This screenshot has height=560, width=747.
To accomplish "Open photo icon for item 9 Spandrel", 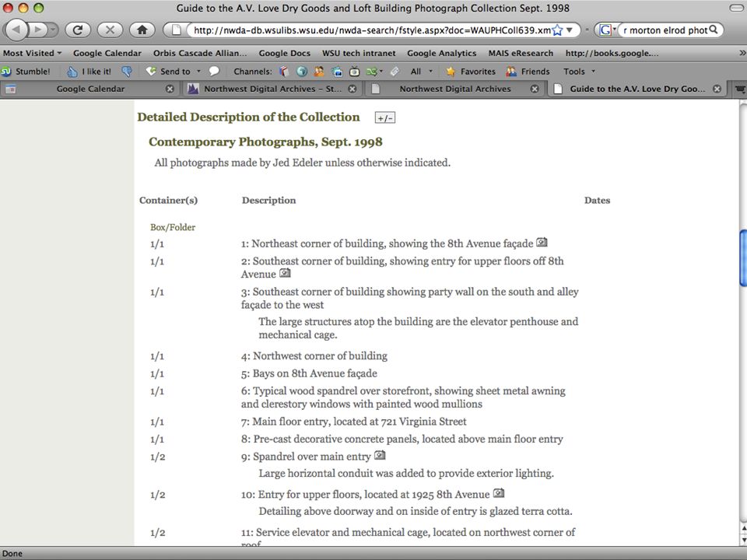I will [380, 455].
